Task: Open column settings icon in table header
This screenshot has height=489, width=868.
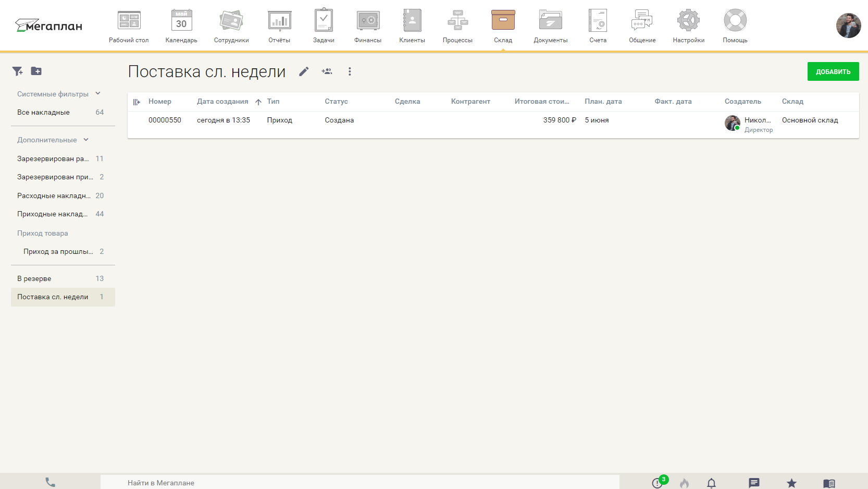Action: tap(137, 102)
